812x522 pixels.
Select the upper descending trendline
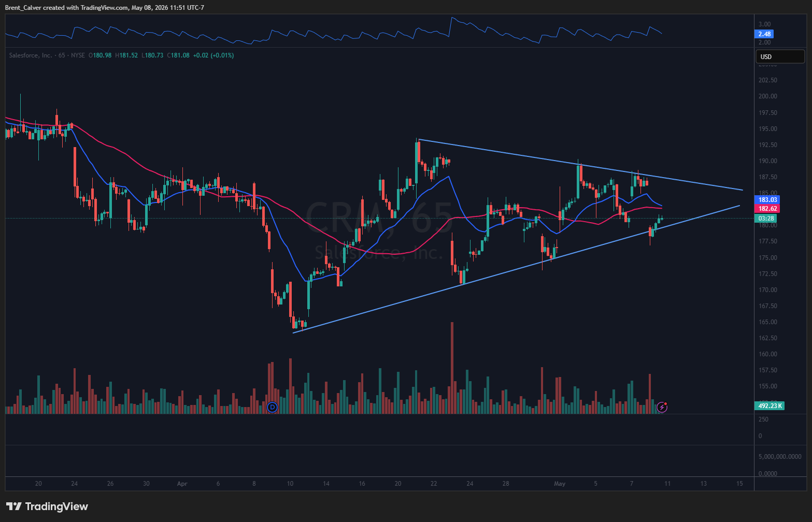pos(580,165)
